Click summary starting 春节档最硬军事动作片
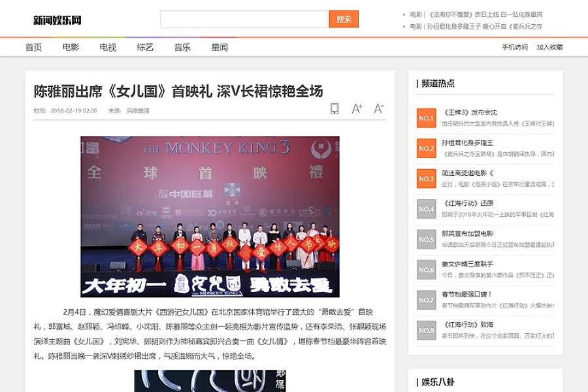The height and width of the screenshot is (392, 588). pyautogui.click(x=498, y=305)
